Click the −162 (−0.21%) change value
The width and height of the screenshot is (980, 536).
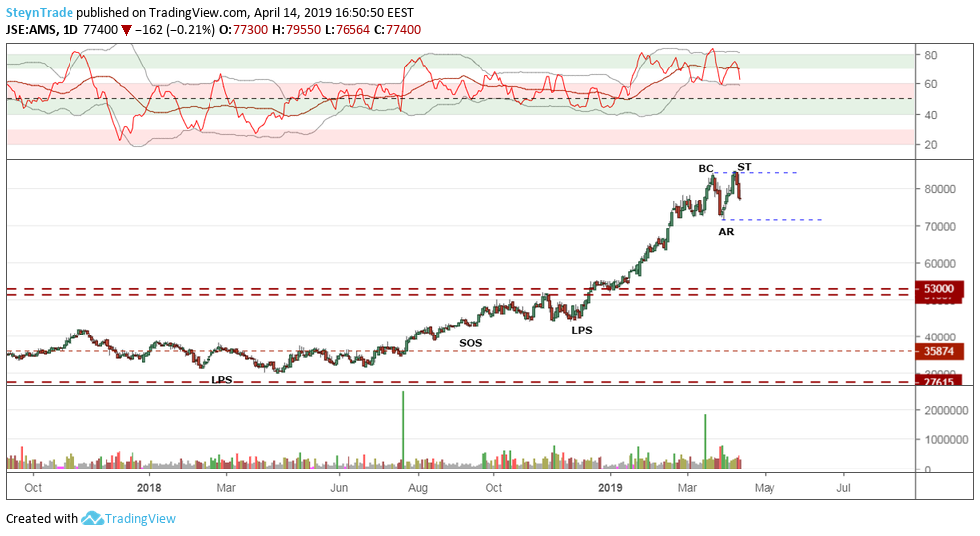pyautogui.click(x=175, y=30)
